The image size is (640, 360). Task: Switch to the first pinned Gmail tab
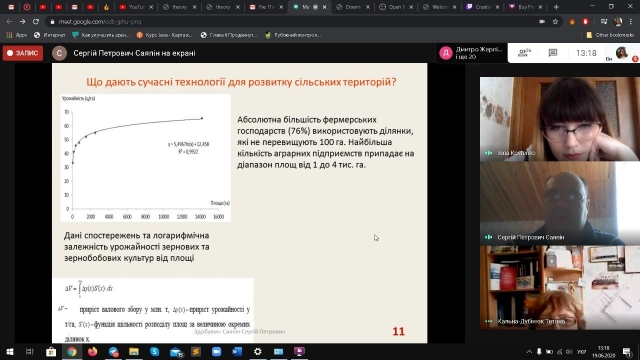point(11,7)
